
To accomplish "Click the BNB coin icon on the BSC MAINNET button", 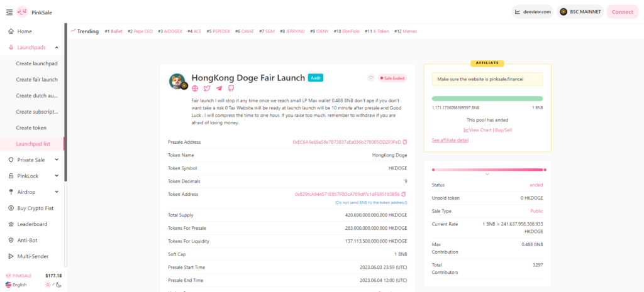I will pyautogui.click(x=563, y=12).
